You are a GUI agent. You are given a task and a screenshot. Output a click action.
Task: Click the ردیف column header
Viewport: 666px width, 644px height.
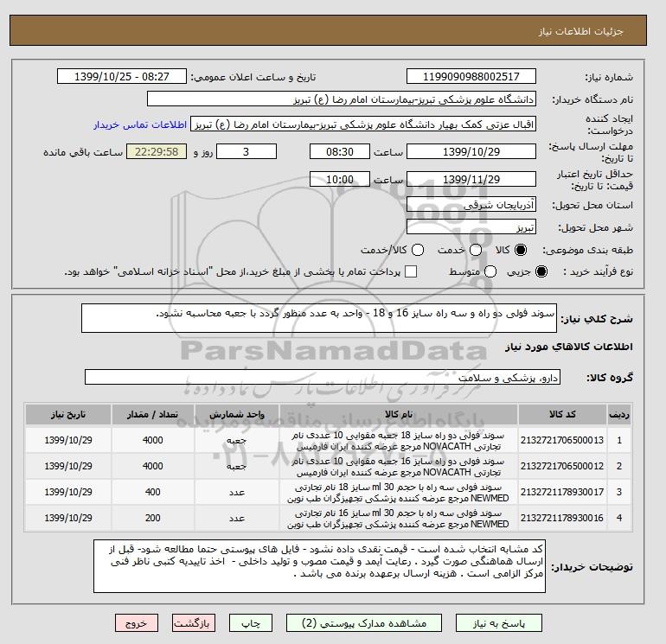point(619,414)
